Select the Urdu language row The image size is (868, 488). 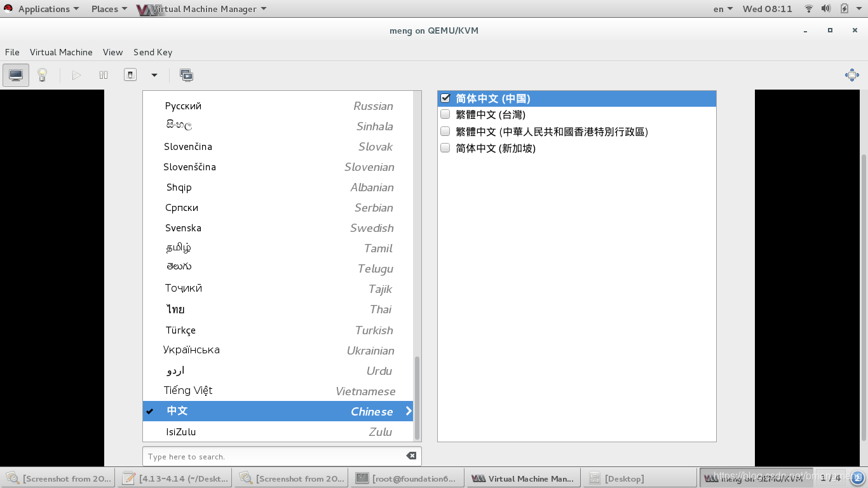click(x=278, y=371)
